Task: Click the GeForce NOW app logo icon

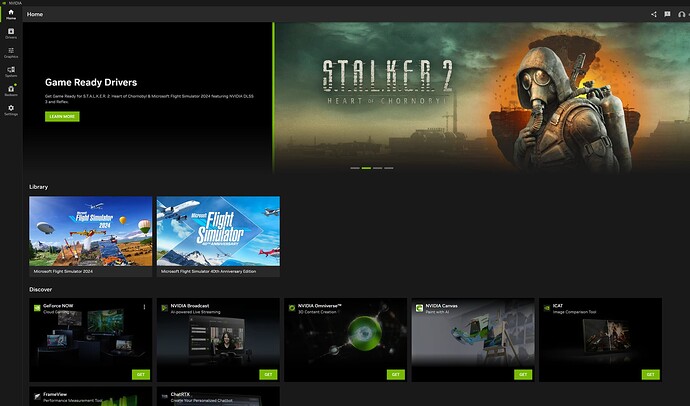Action: tap(37, 308)
